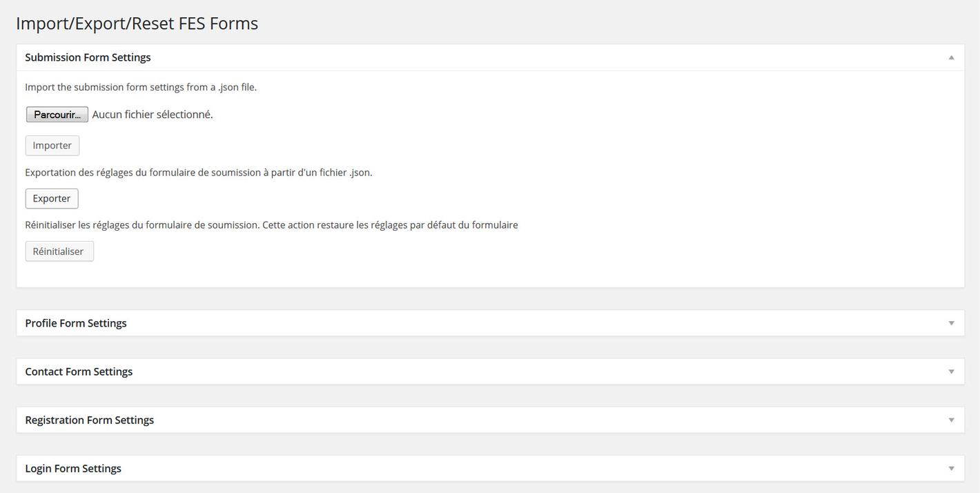This screenshot has width=980, height=493.
Task: Collapse the Submission Form Settings arrow
Action: point(951,57)
